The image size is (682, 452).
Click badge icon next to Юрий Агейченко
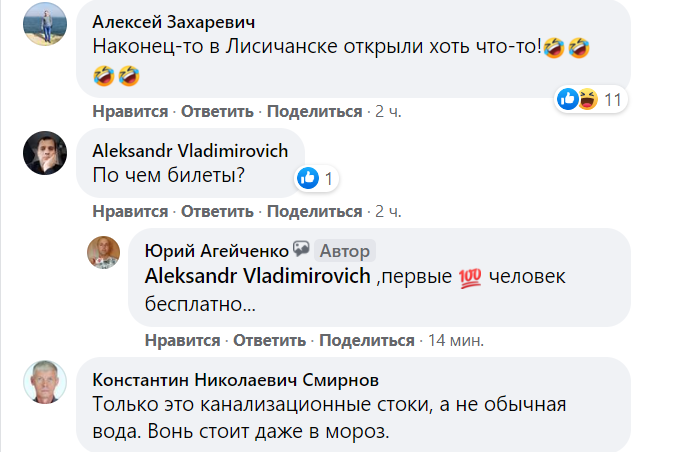point(301,250)
